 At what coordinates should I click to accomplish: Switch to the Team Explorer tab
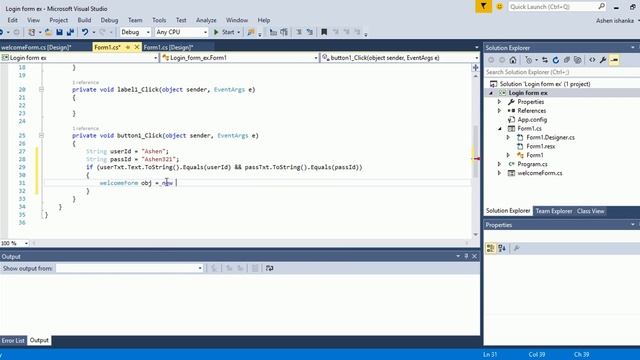tap(553, 211)
